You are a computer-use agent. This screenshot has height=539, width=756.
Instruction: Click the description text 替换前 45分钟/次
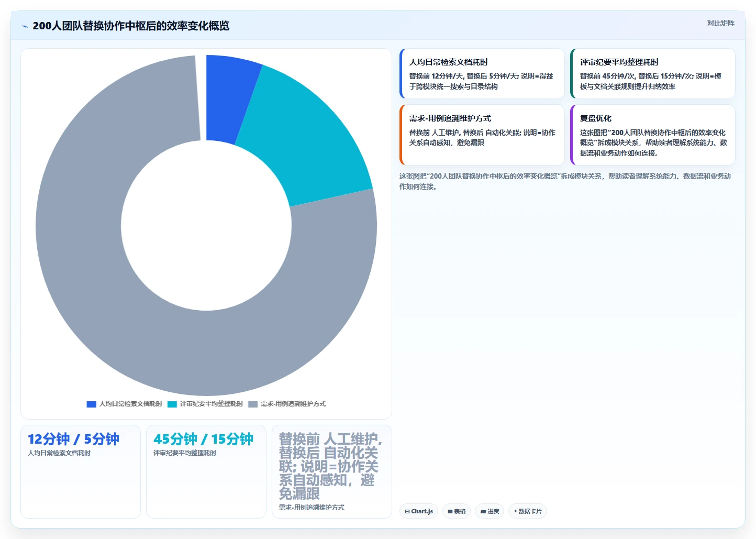pos(607,76)
